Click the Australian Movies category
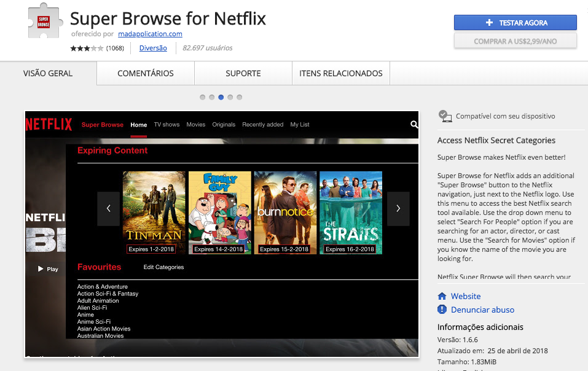 (x=101, y=336)
